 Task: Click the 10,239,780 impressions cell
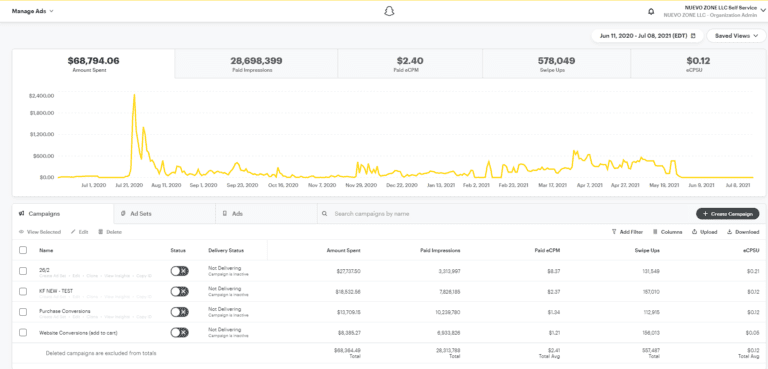447,312
